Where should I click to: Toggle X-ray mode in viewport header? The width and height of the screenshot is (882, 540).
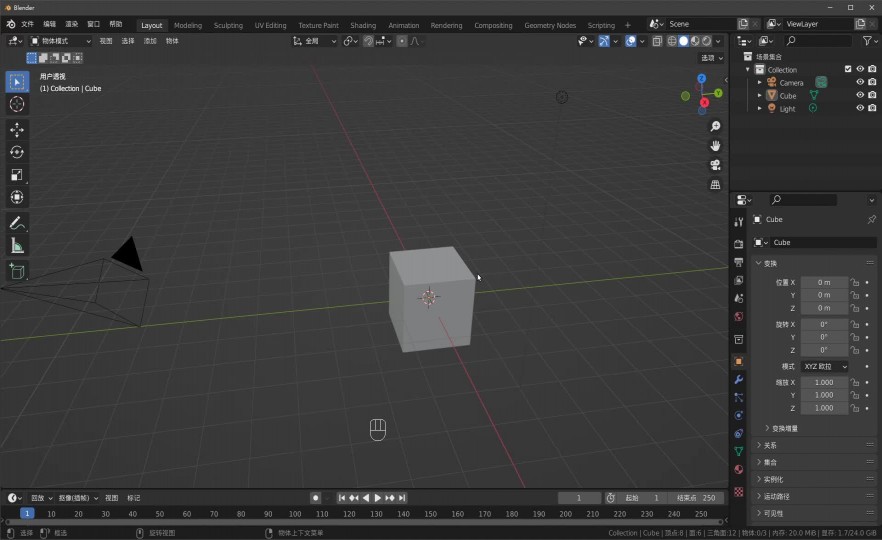(657, 41)
